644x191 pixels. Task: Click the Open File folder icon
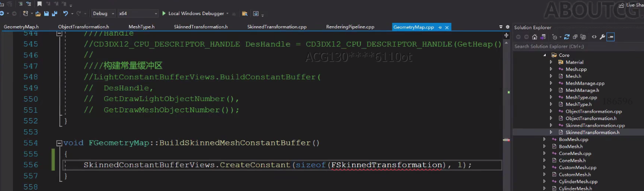(38, 14)
